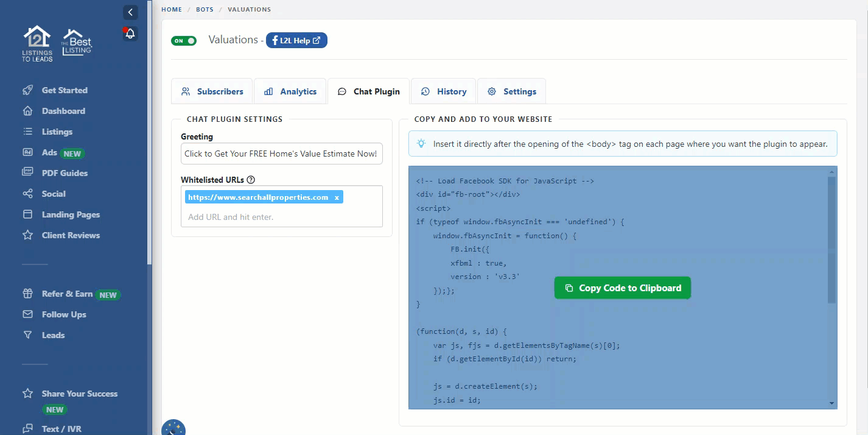
Task: Open the Dashboard from the sidebar
Action: coord(63,111)
